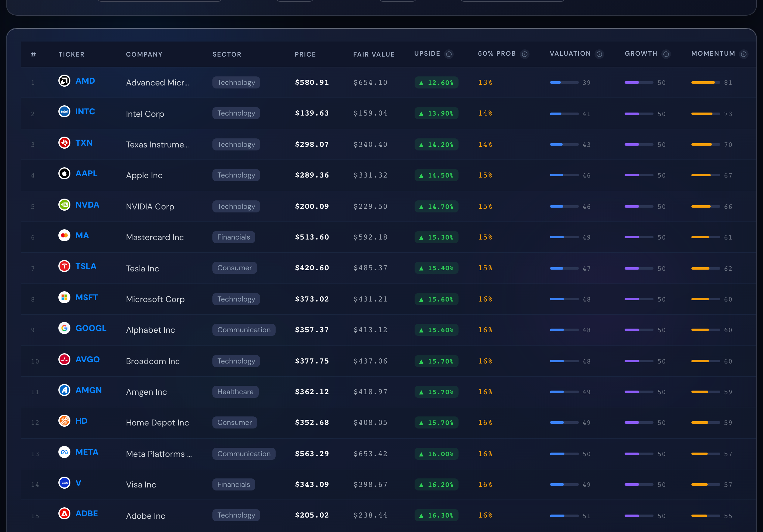Open the 50% Prob info icon
This screenshot has width=763, height=532.
(x=524, y=54)
